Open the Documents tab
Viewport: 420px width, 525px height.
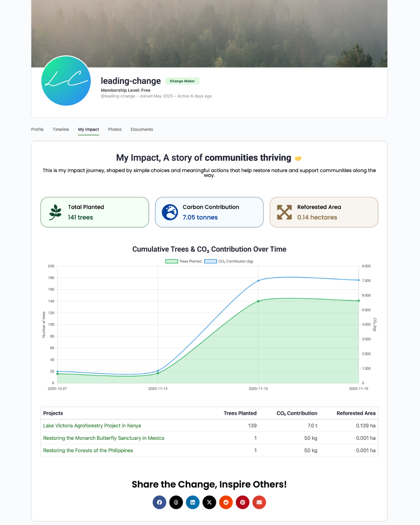(x=142, y=129)
